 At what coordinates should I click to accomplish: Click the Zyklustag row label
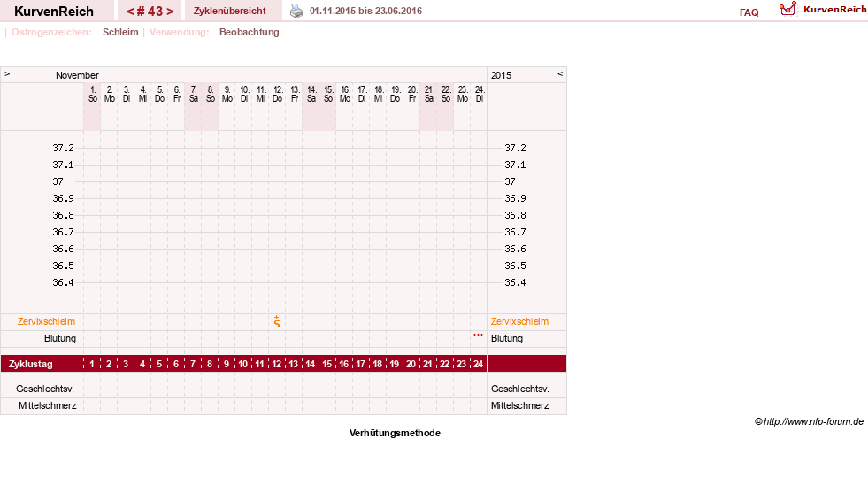tap(30, 364)
